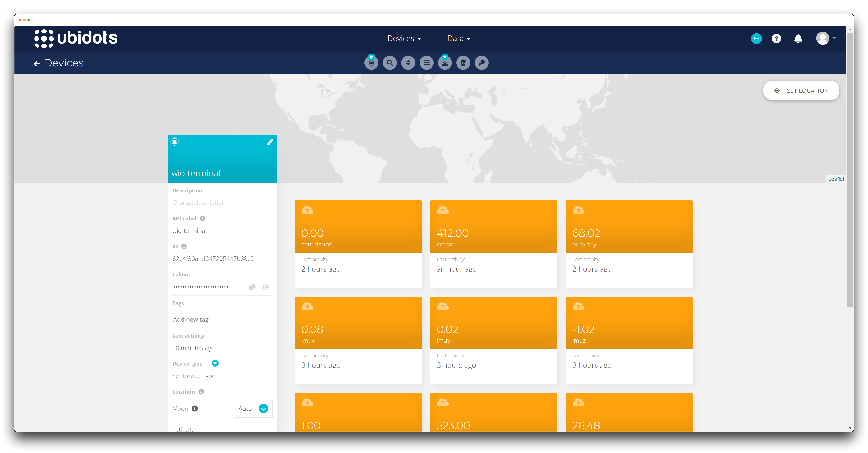868x453 pixels.
Task: Click the page vertical scrollbar thumb
Action: [850, 170]
